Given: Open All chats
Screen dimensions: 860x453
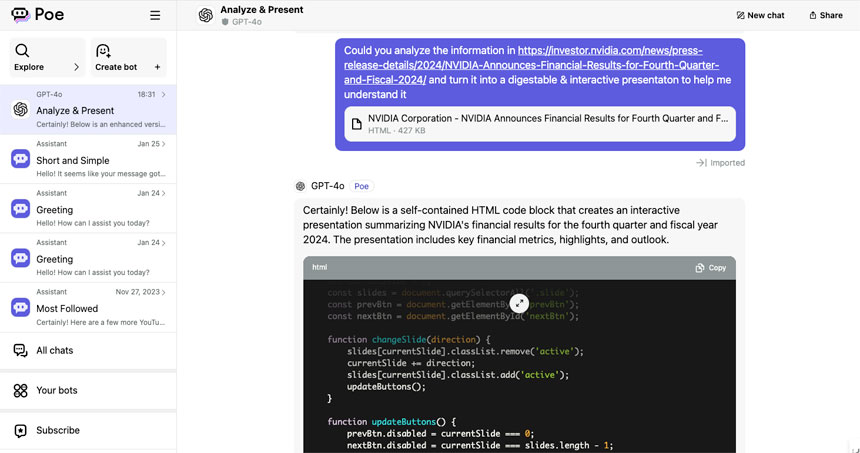Looking at the screenshot, I should (x=88, y=350).
